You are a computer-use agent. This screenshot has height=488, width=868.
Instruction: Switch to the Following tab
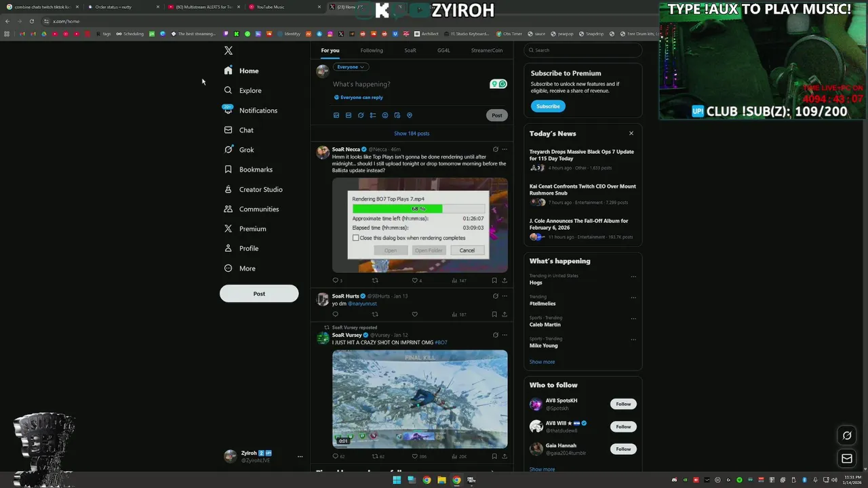coord(372,50)
